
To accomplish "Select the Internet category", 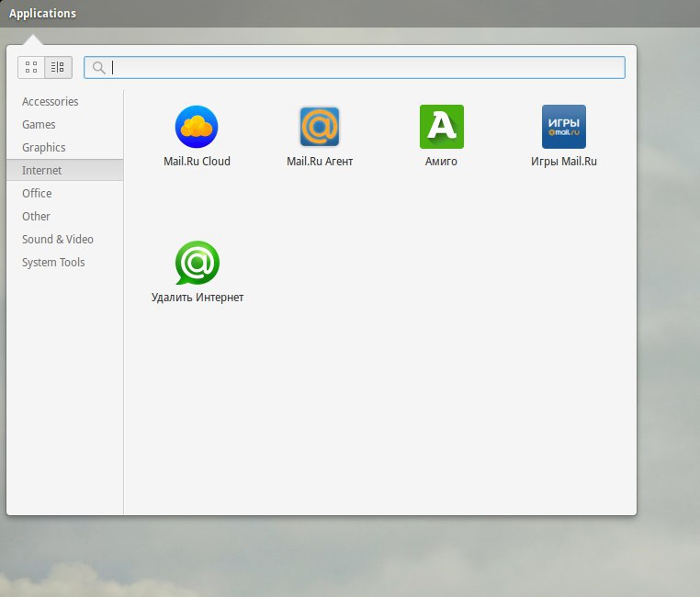I will 64,171.
